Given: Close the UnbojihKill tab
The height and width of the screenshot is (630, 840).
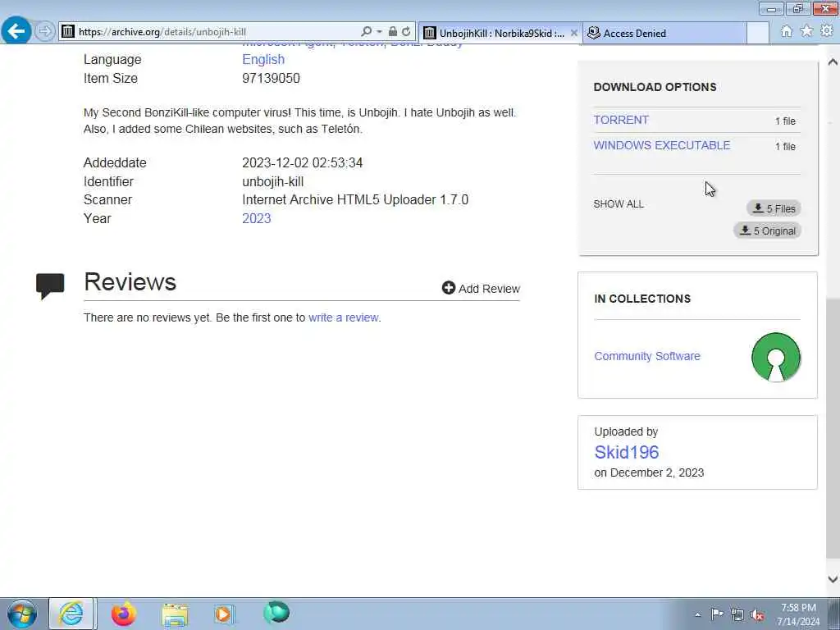Looking at the screenshot, I should click(573, 33).
